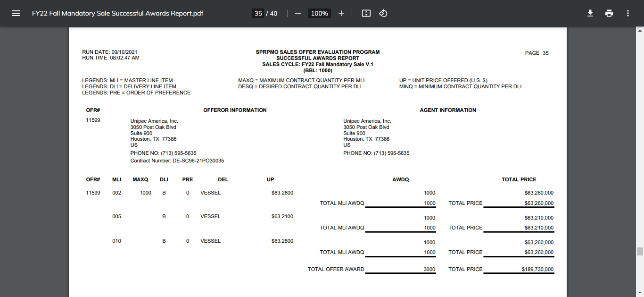The image size is (644, 297).
Task: Select TOTAL OFFER AWARD label
Action: point(336,269)
